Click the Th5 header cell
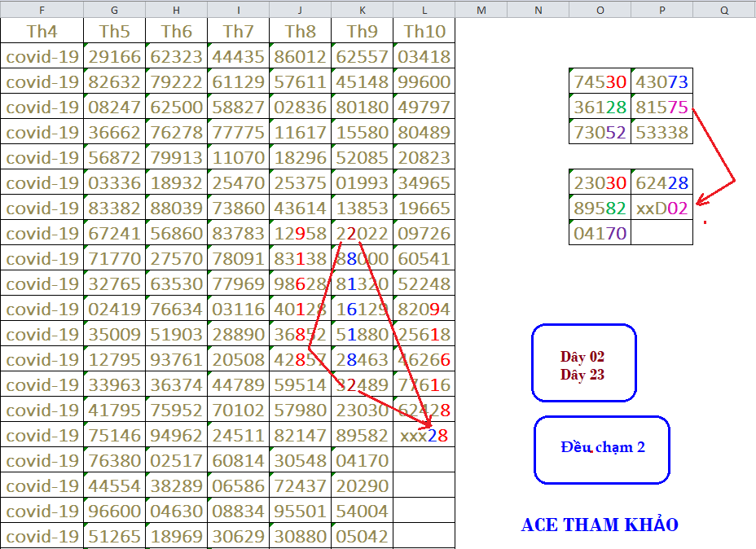The width and height of the screenshot is (756, 549). [x=114, y=32]
